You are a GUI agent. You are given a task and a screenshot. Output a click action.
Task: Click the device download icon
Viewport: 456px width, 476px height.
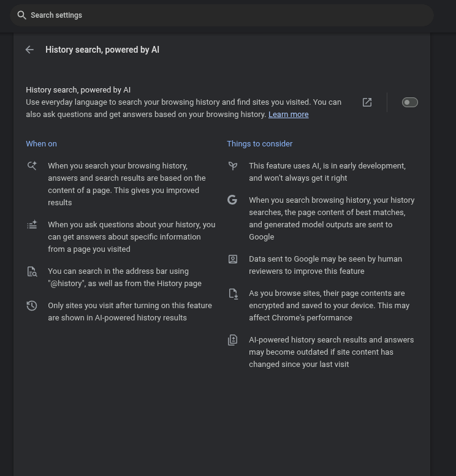[233, 293]
